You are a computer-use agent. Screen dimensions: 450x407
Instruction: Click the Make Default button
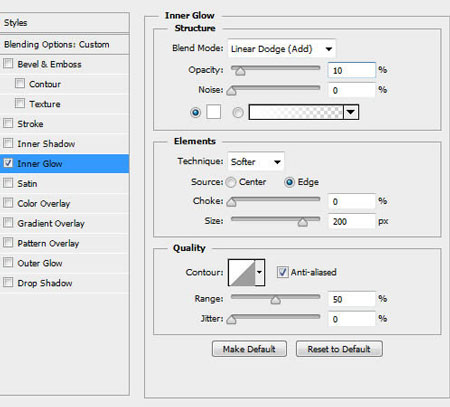click(249, 349)
